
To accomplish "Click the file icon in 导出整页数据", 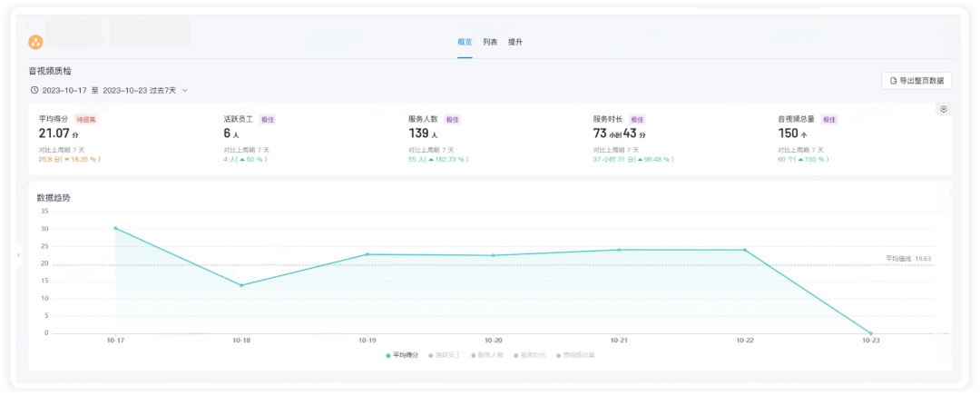I will (894, 81).
